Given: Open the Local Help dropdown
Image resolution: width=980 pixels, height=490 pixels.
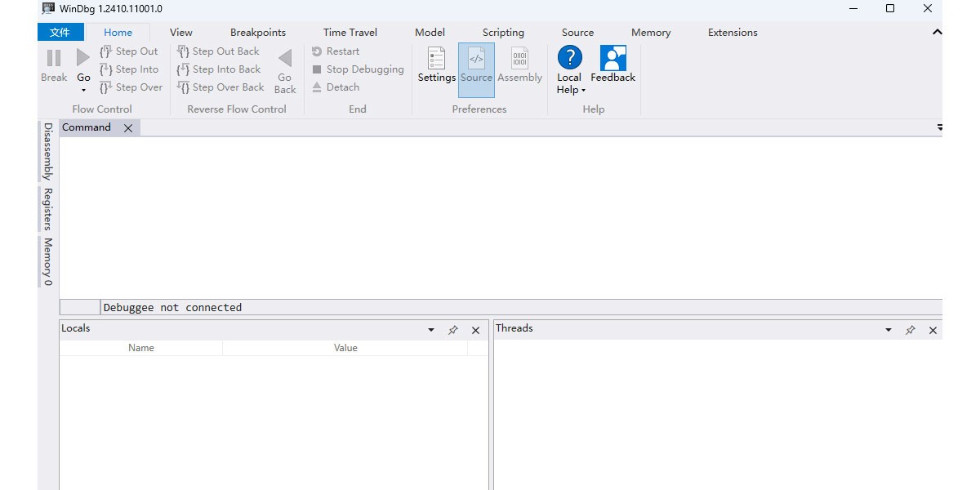Looking at the screenshot, I should tap(583, 90).
